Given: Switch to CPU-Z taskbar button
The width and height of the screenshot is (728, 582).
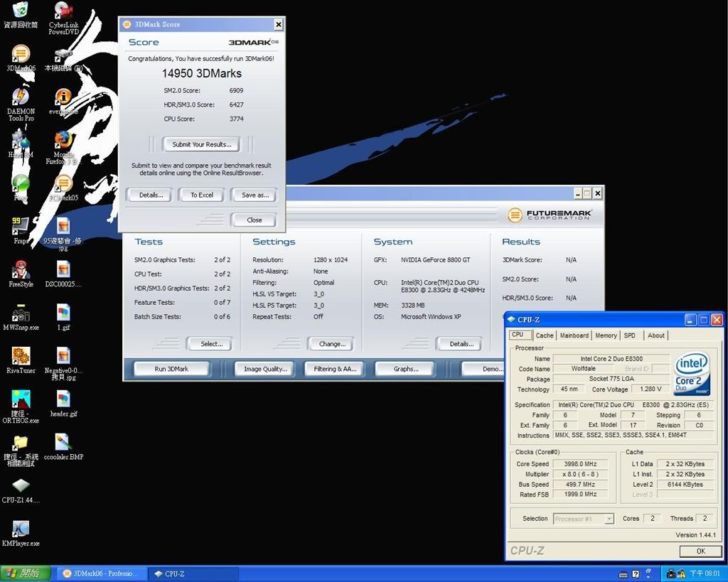Looking at the screenshot, I should (x=193, y=573).
